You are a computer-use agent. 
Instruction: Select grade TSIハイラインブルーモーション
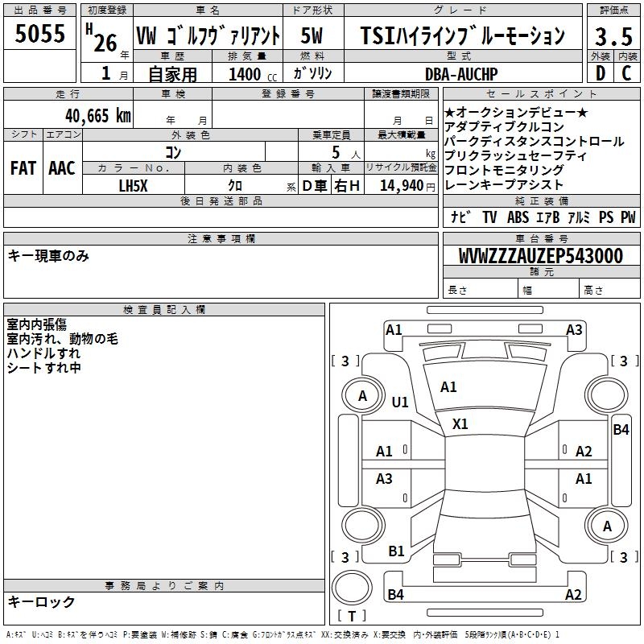(x=462, y=35)
